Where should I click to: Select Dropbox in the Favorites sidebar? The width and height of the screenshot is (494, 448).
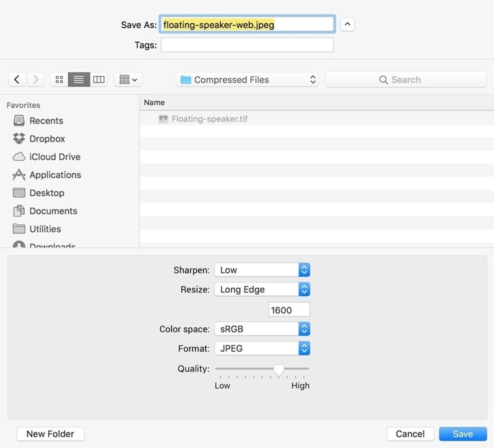coord(47,139)
